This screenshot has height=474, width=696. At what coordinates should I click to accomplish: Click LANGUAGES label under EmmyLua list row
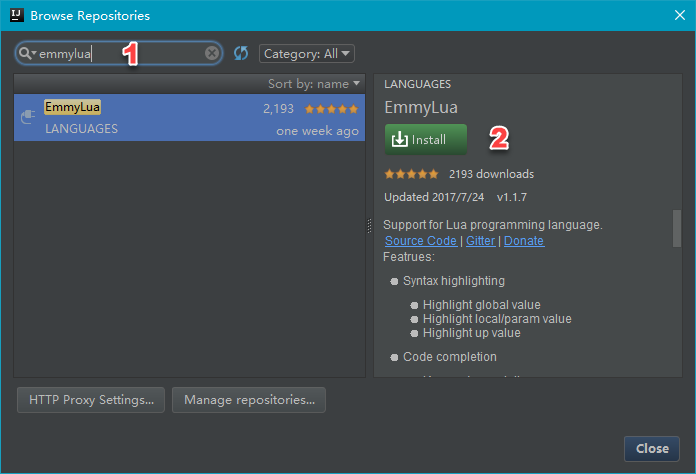81,129
